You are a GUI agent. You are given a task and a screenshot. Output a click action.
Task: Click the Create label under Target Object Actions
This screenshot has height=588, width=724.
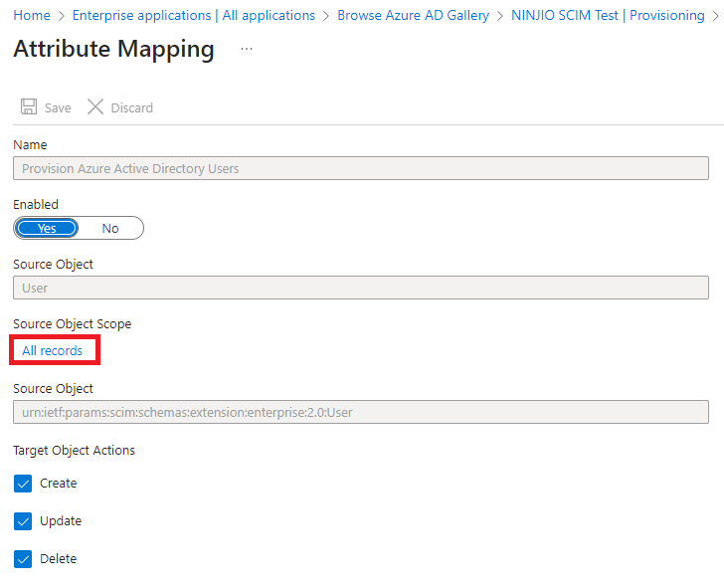(58, 484)
